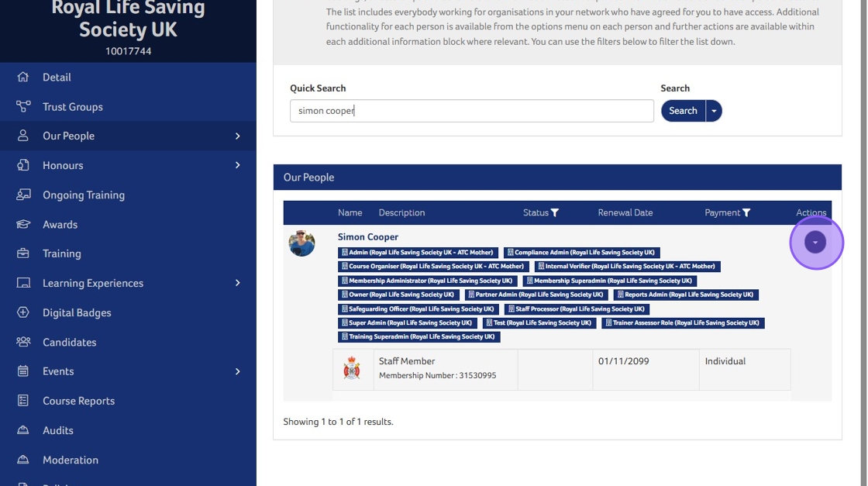Click the RLSS crest membership icon
Viewport: 868px width, 486px height.
pyautogui.click(x=352, y=368)
